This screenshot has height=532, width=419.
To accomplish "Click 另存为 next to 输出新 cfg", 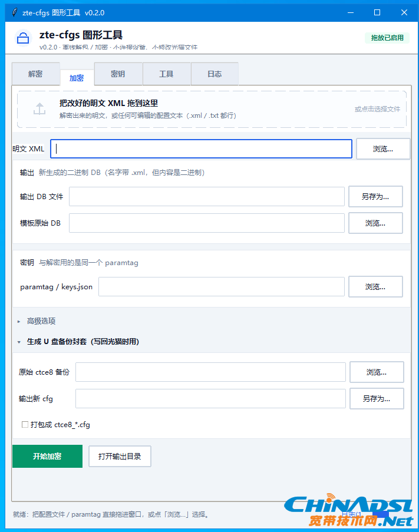I will tap(377, 399).
